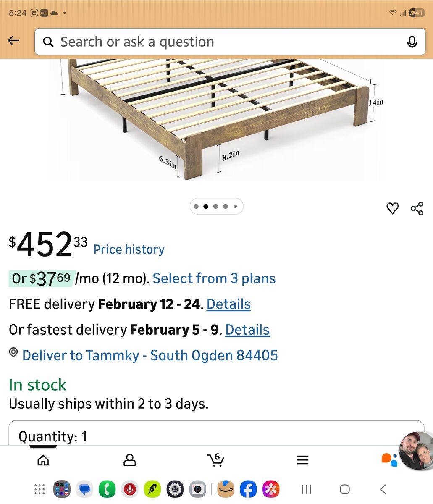
Task: Open the hamburger menu tab
Action: (x=303, y=460)
